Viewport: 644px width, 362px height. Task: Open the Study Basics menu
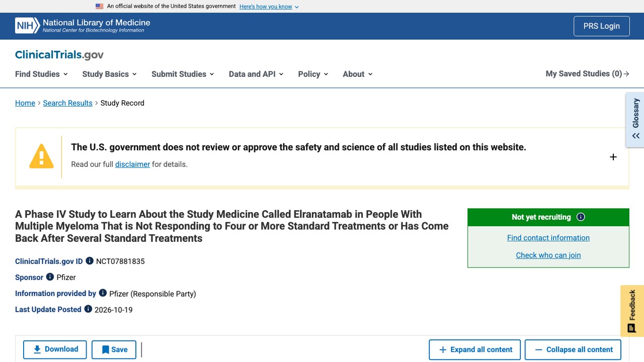(x=110, y=74)
